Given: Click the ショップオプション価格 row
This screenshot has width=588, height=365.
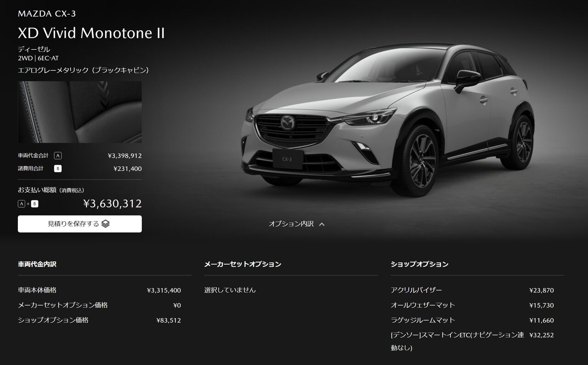Looking at the screenshot, I should pos(99,320).
